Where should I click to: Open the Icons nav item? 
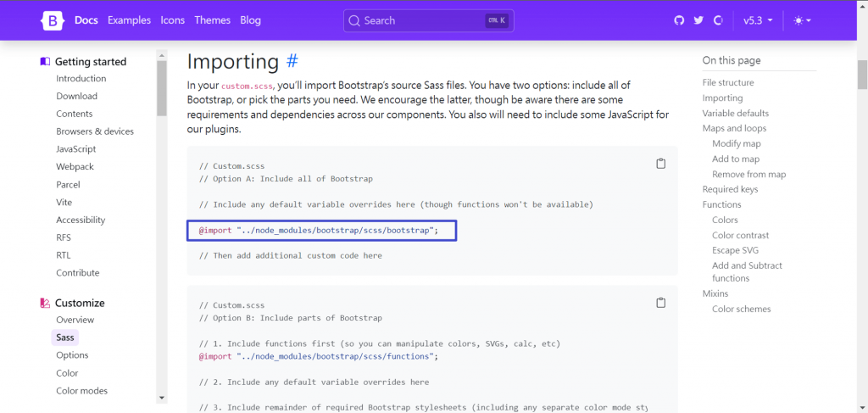pyautogui.click(x=173, y=20)
